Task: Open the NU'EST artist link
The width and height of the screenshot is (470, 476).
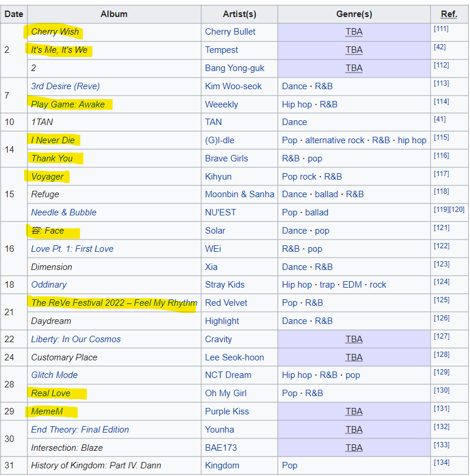Action: [221, 213]
